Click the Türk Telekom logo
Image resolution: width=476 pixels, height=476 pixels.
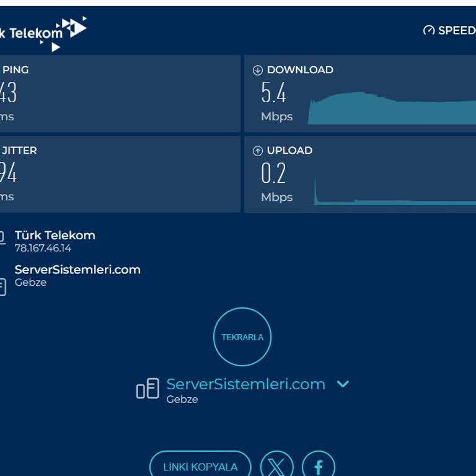tap(43, 33)
